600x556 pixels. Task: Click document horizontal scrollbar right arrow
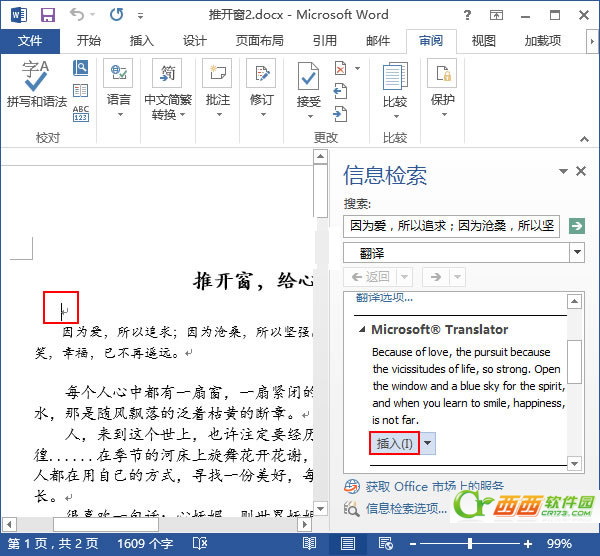tap(305, 524)
